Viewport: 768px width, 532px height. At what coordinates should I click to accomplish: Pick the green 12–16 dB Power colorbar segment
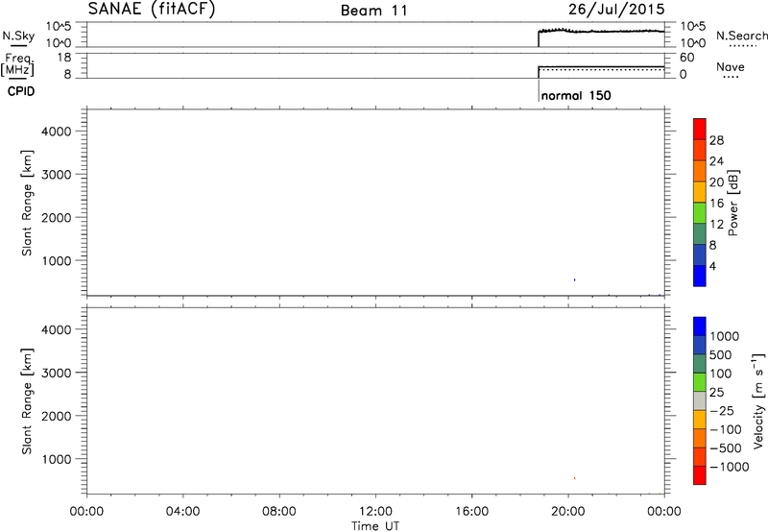(x=700, y=212)
